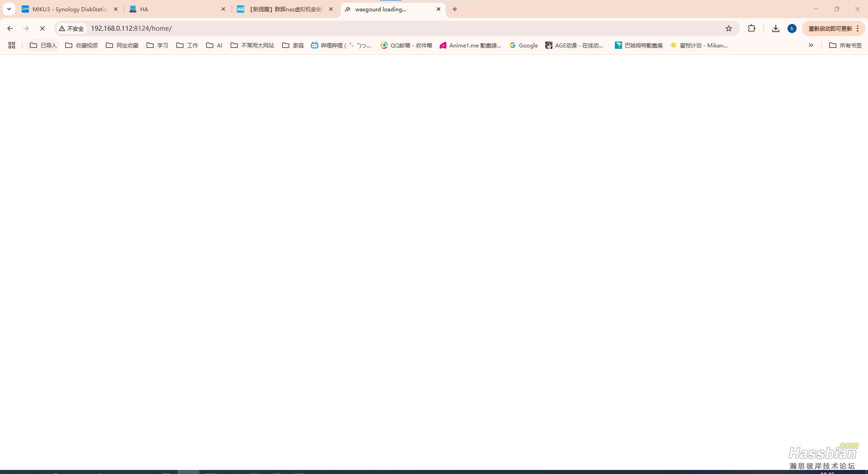Open the QQ邮箱 bookmark
The image size is (868, 474).
click(x=406, y=45)
